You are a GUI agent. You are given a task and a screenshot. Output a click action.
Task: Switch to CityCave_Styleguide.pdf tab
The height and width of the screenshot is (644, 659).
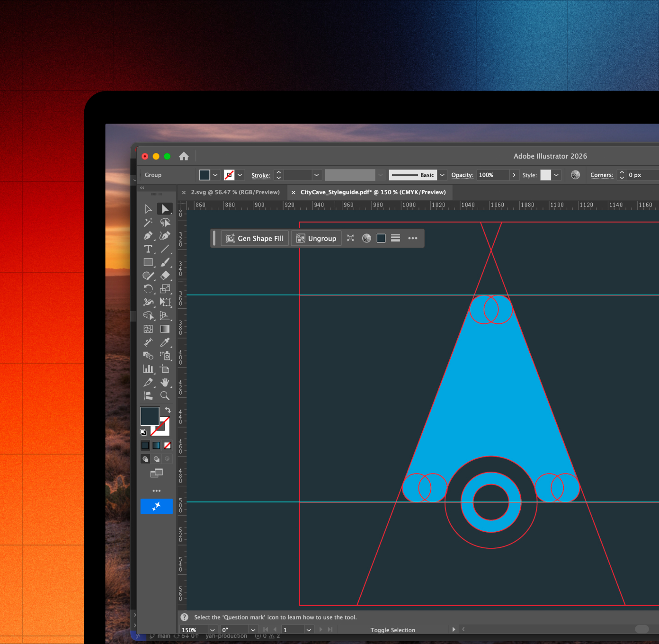coord(373,192)
